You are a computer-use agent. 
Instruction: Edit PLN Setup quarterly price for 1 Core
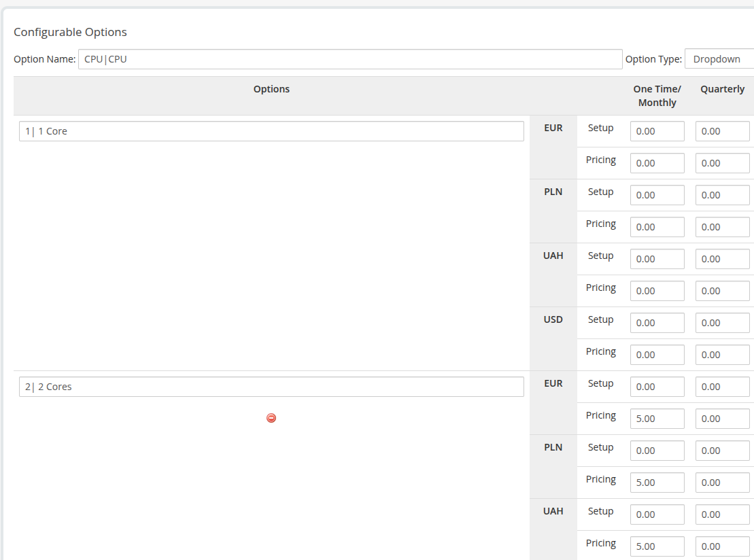click(x=722, y=194)
